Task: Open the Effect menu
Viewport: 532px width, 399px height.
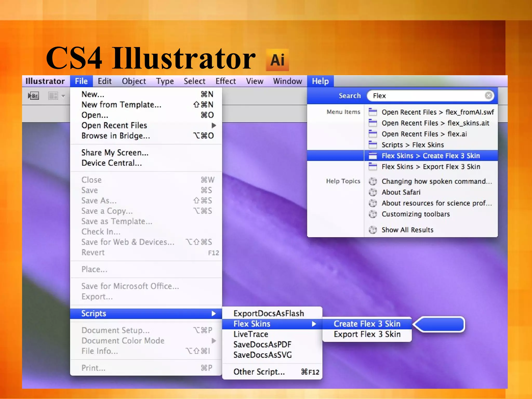Action: pyautogui.click(x=226, y=81)
